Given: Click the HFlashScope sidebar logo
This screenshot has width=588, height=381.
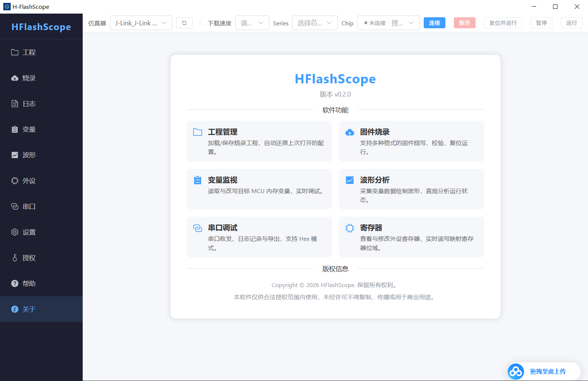Looking at the screenshot, I should 41,27.
